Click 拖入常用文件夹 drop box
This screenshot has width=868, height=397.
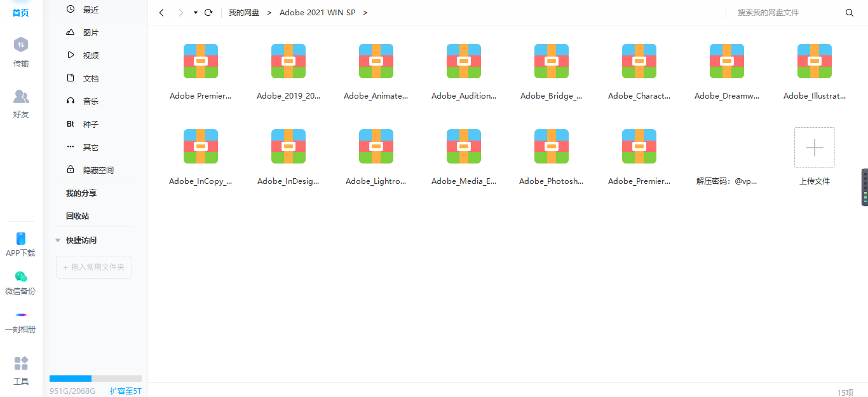pos(94,267)
